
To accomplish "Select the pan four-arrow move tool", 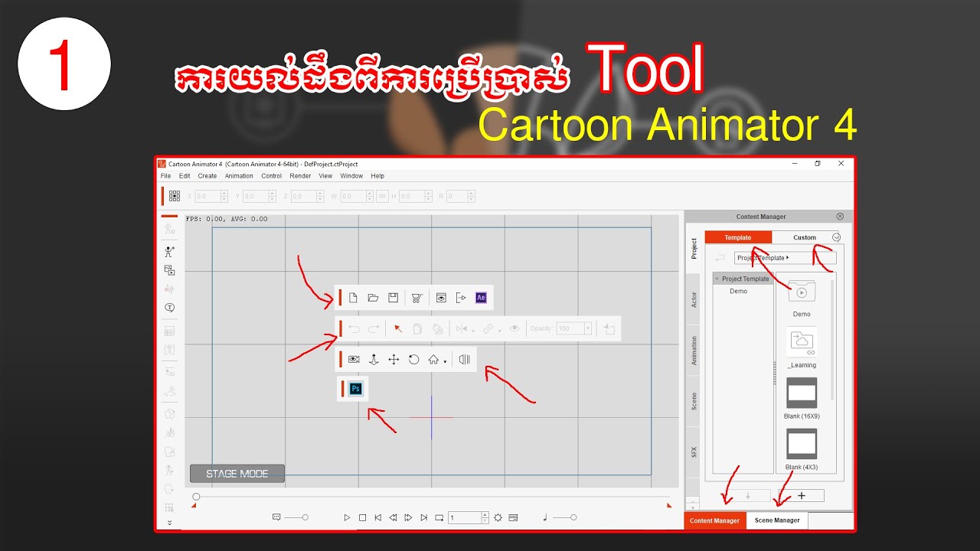I will (x=394, y=359).
